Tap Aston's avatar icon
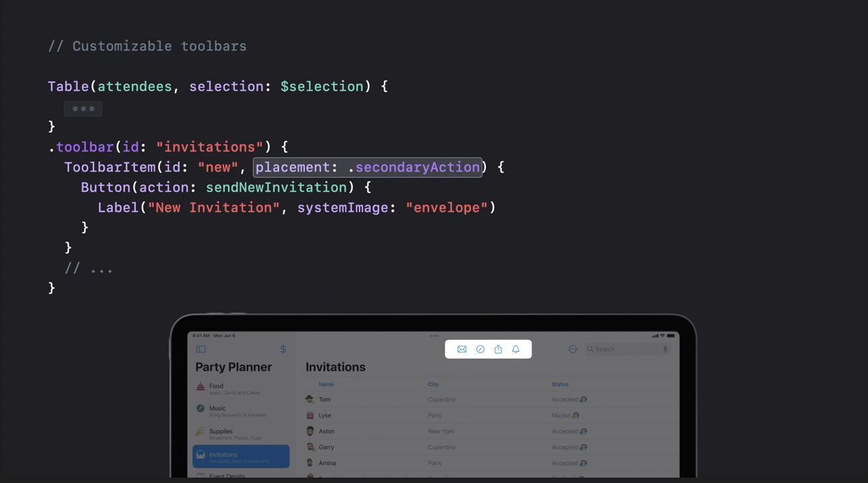The image size is (868, 483). click(310, 431)
